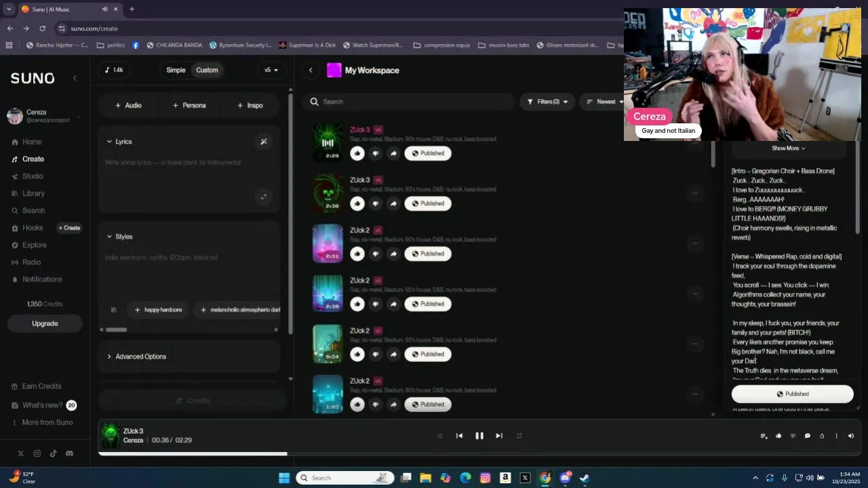Open Suno's TikTok social link
This screenshot has height=488, width=868.
[x=53, y=453]
